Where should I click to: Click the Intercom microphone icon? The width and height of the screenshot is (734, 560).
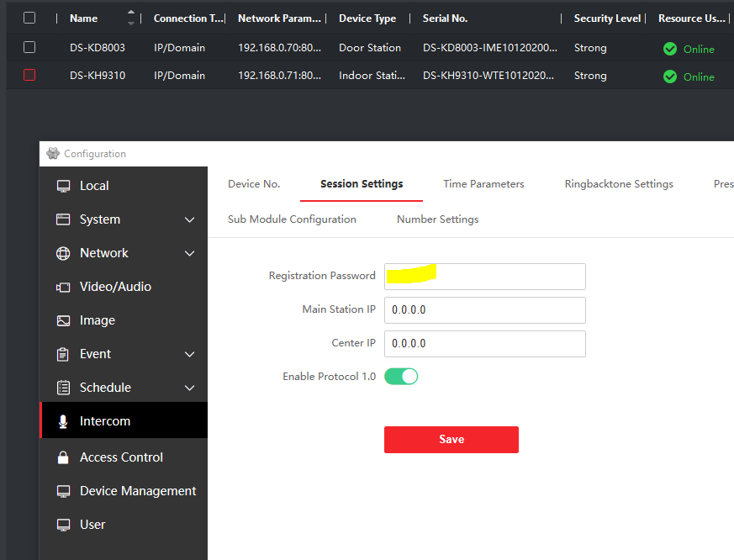[x=63, y=421]
